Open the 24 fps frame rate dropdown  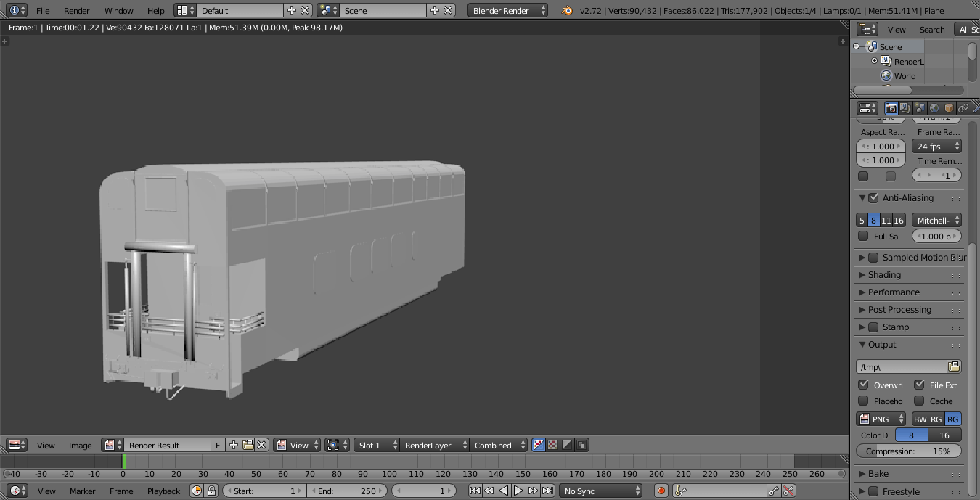(936, 146)
